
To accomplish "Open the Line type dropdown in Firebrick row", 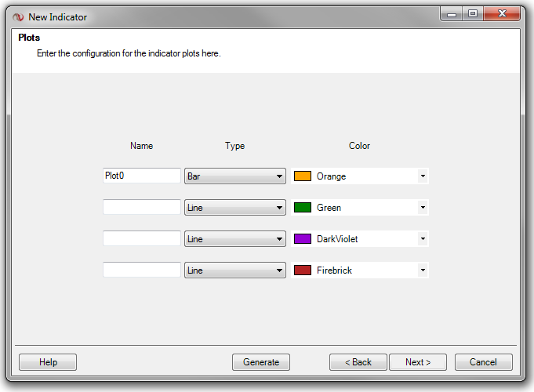I will (235, 270).
